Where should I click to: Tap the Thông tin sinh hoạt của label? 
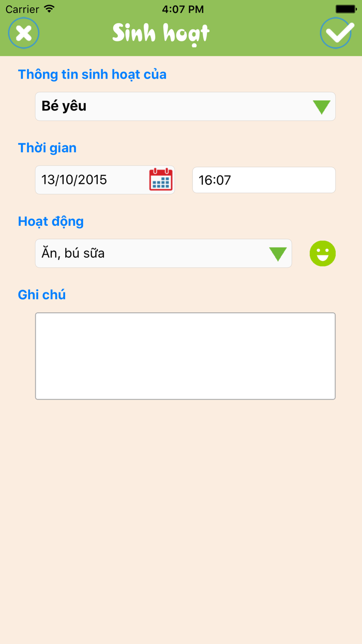point(92,75)
